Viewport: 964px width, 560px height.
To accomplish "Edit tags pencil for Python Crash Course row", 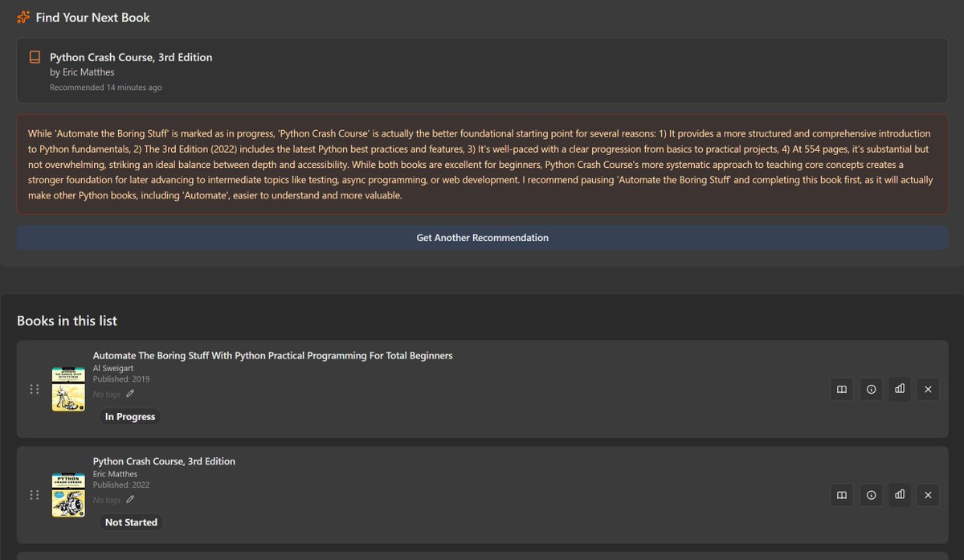I will (x=130, y=500).
